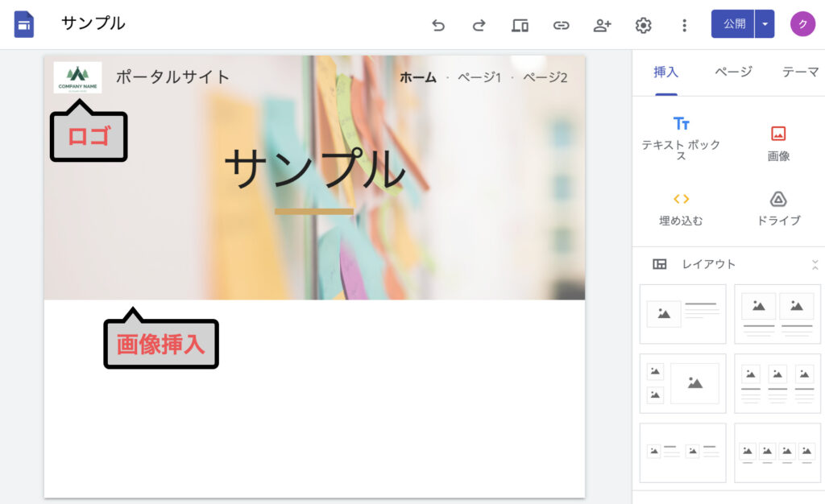
Task: Collapse the レイアウト layout section
Action: [815, 264]
